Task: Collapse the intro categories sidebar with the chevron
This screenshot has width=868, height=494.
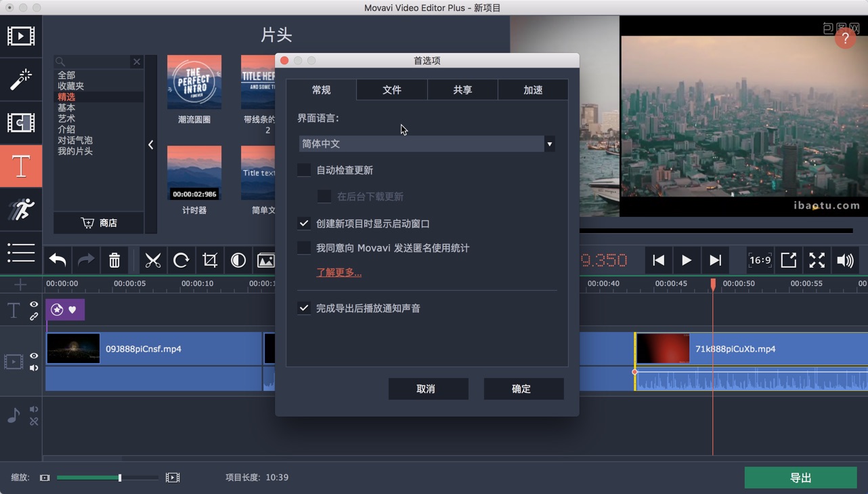Action: [150, 144]
